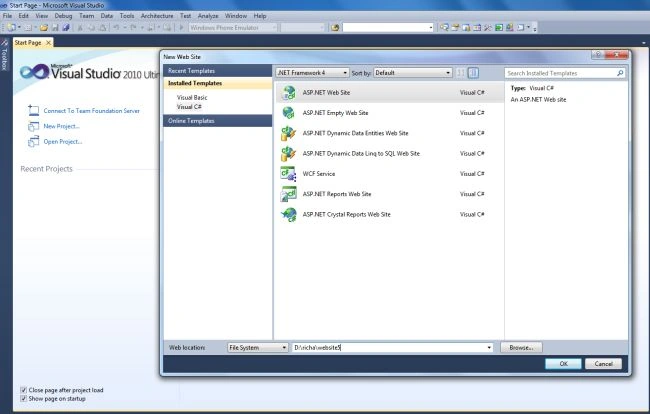Expand the New Project icon dropdown arrow

(x=19, y=28)
